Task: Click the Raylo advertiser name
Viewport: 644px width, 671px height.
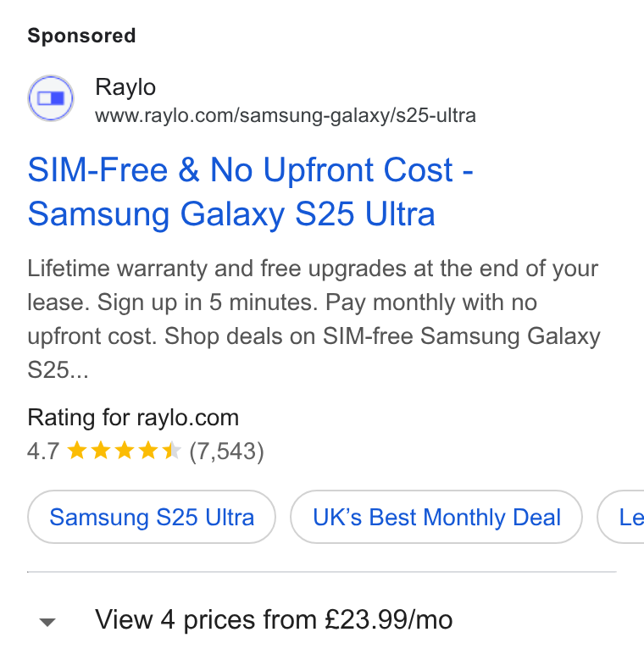Action: [125, 87]
